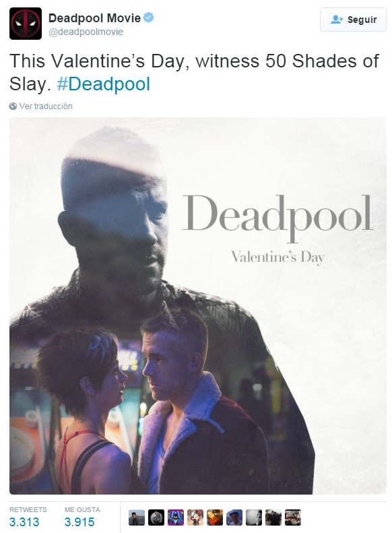Open the Deadpool Valentine's Day poster image
Image resolution: width=392 pixels, height=533 pixels.
click(198, 306)
